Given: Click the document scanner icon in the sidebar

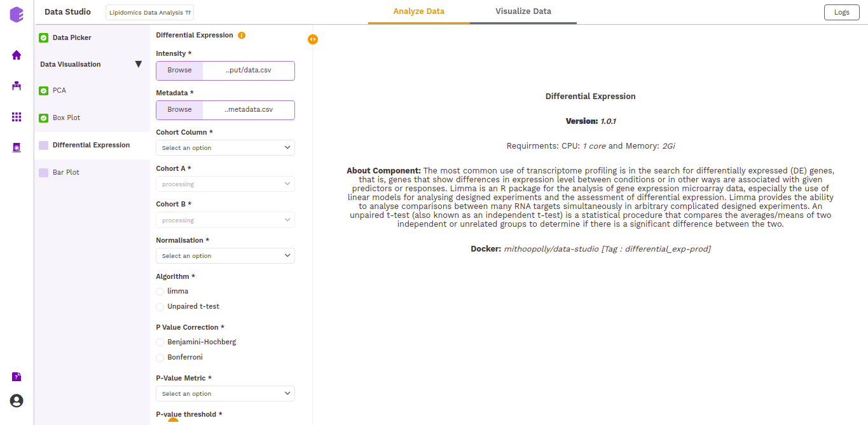Looking at the screenshot, I should (x=16, y=147).
